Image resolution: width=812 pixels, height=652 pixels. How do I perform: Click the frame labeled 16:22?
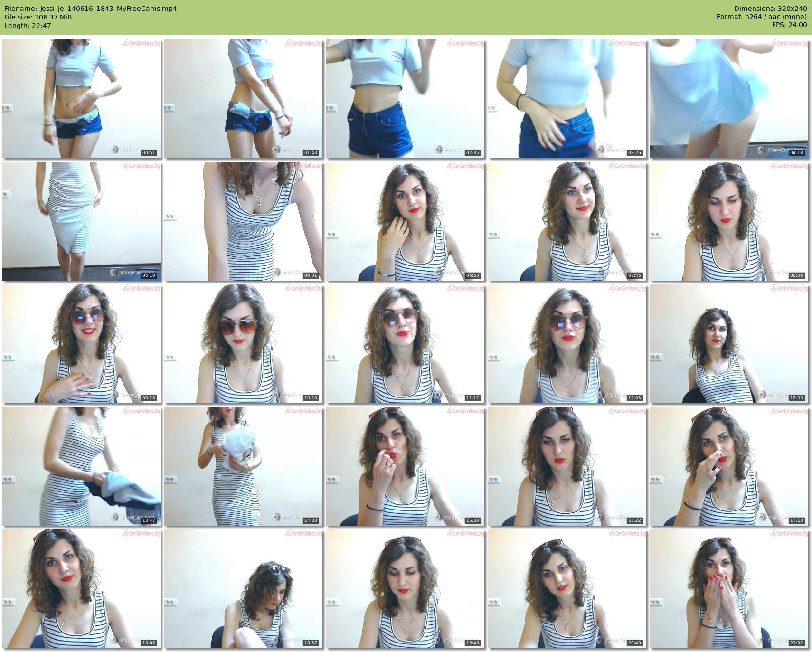(567, 466)
